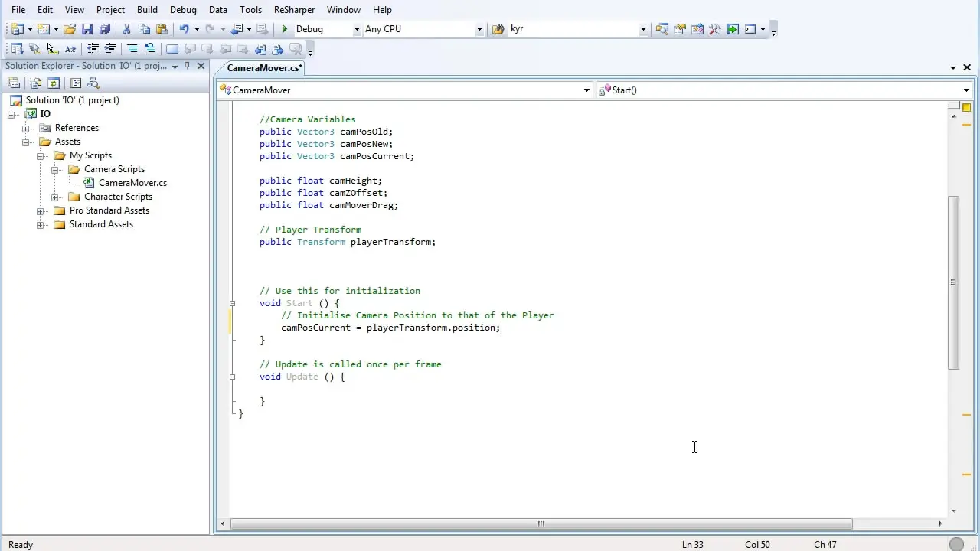Open the Start Page green arrow icon

coord(733,29)
